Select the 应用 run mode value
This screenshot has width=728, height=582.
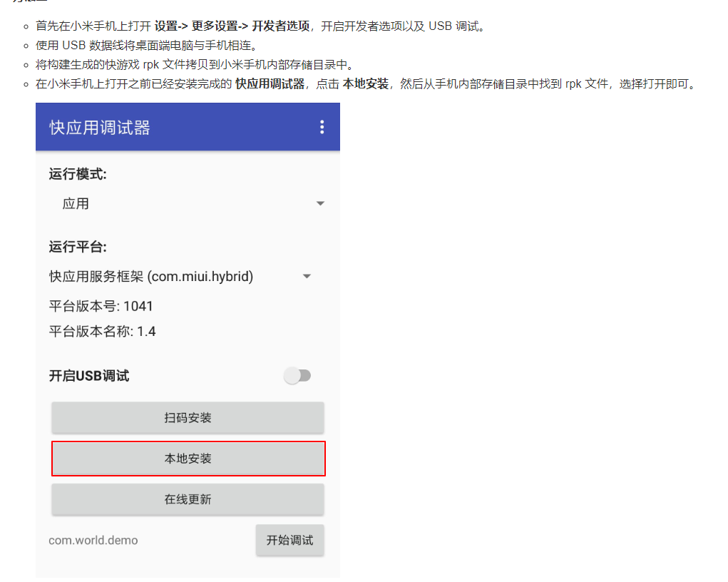(x=76, y=203)
